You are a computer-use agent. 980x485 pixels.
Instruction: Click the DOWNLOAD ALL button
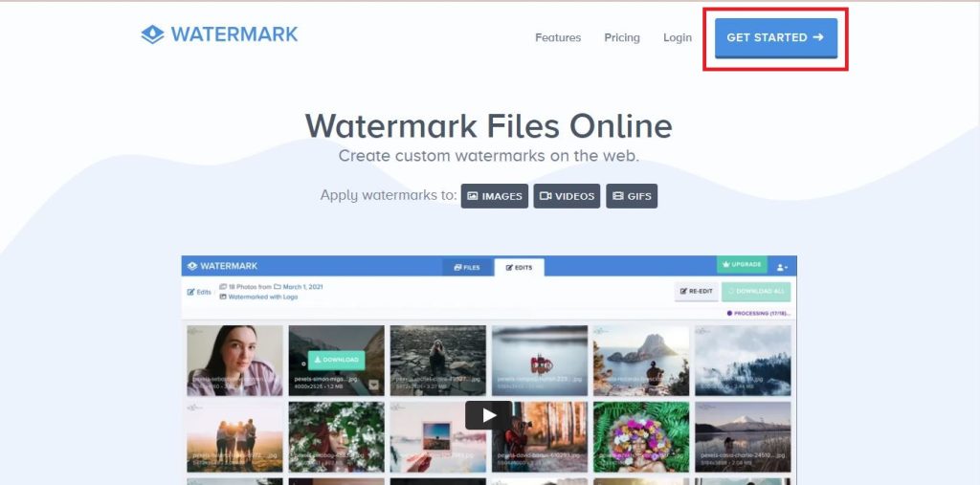(x=756, y=291)
